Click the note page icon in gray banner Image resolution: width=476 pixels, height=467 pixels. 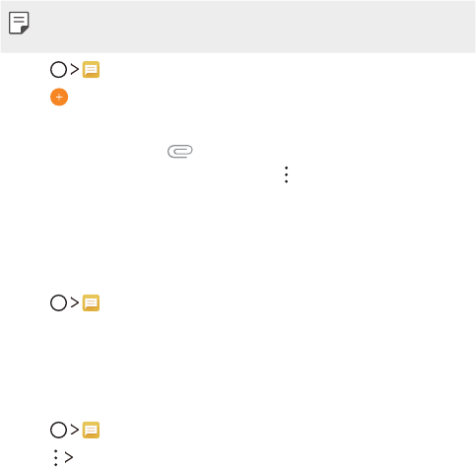[x=19, y=23]
